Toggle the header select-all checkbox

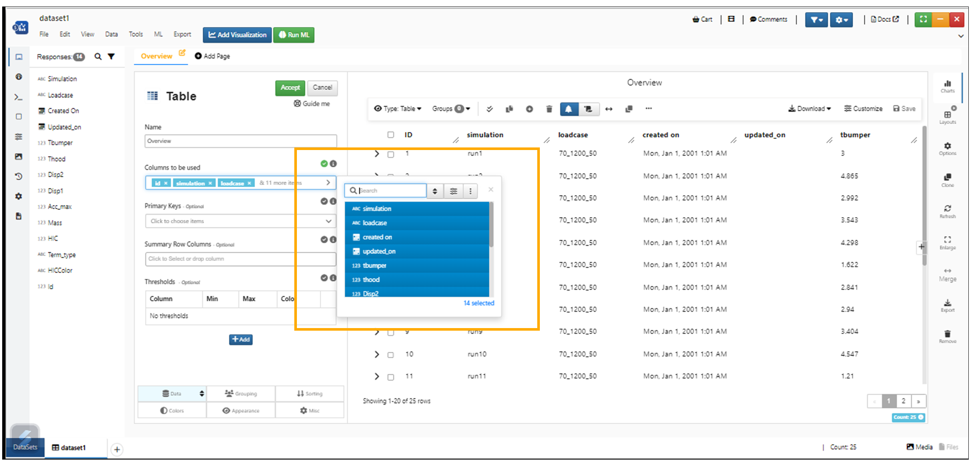[x=391, y=135]
